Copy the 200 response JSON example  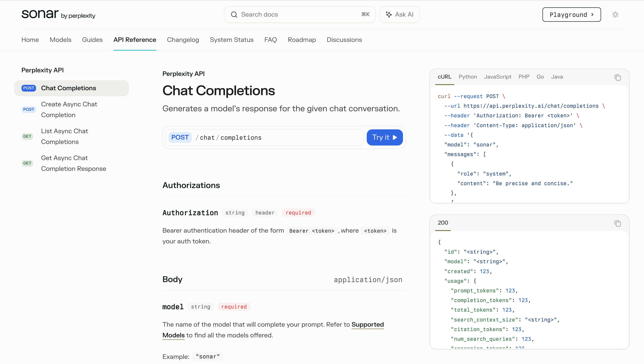coord(617,223)
